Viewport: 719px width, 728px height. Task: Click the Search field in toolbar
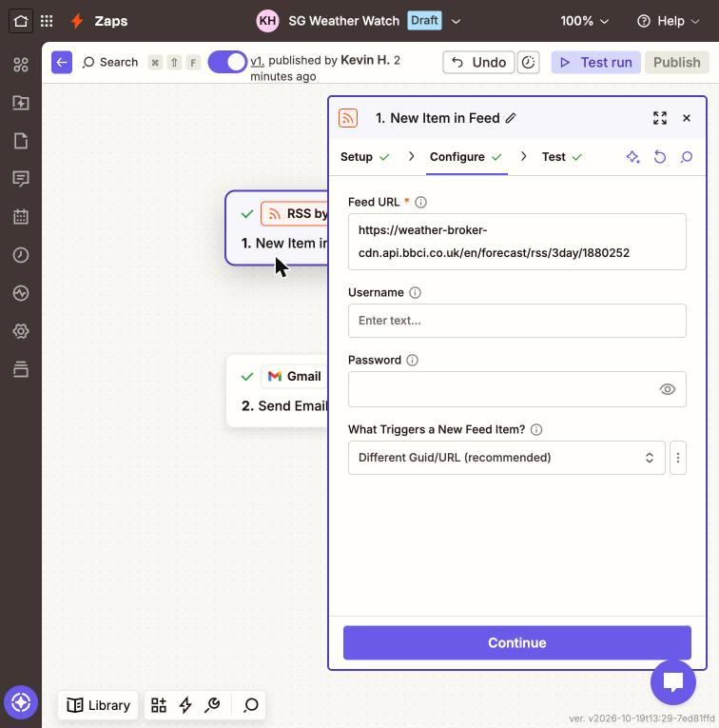click(x=110, y=62)
